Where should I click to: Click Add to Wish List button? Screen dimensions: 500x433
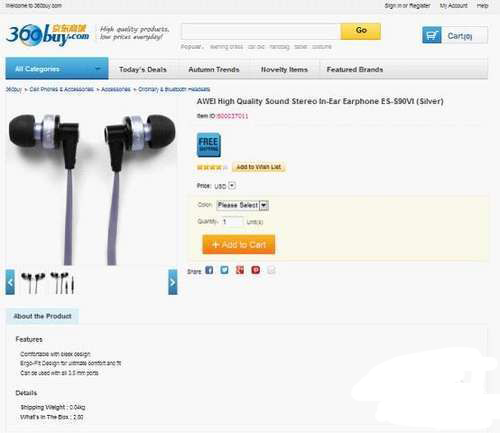pos(259,167)
